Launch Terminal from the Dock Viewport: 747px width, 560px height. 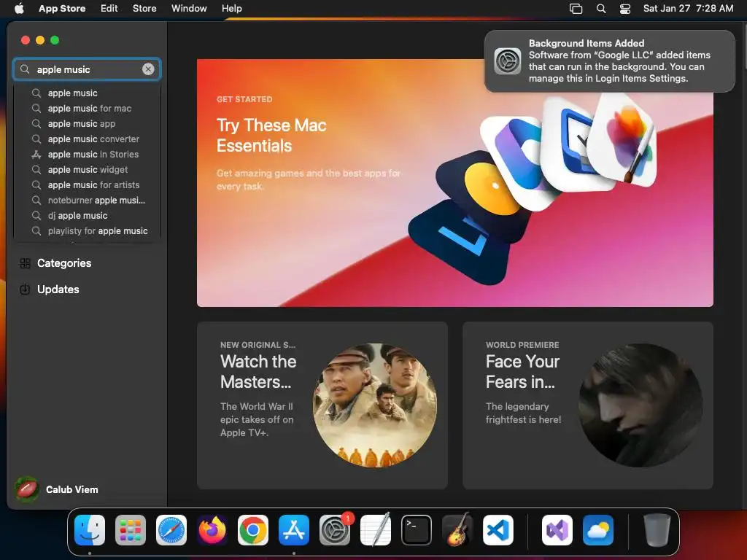pyautogui.click(x=417, y=530)
